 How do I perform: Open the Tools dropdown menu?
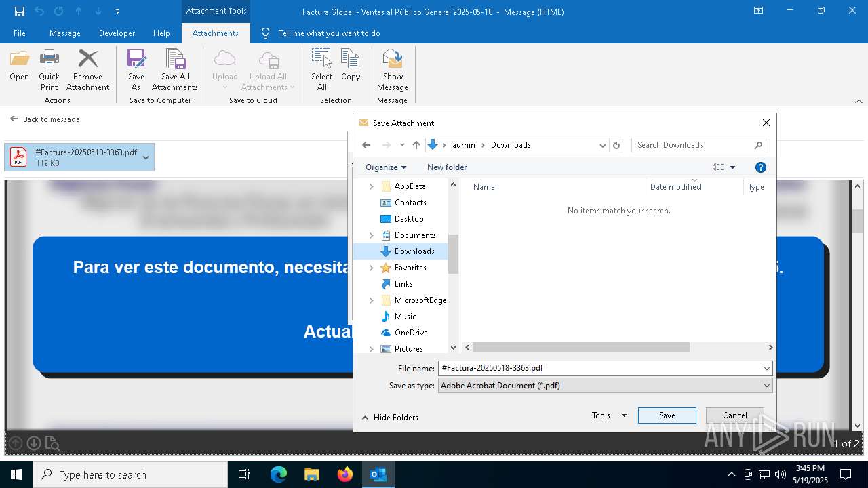pyautogui.click(x=609, y=415)
